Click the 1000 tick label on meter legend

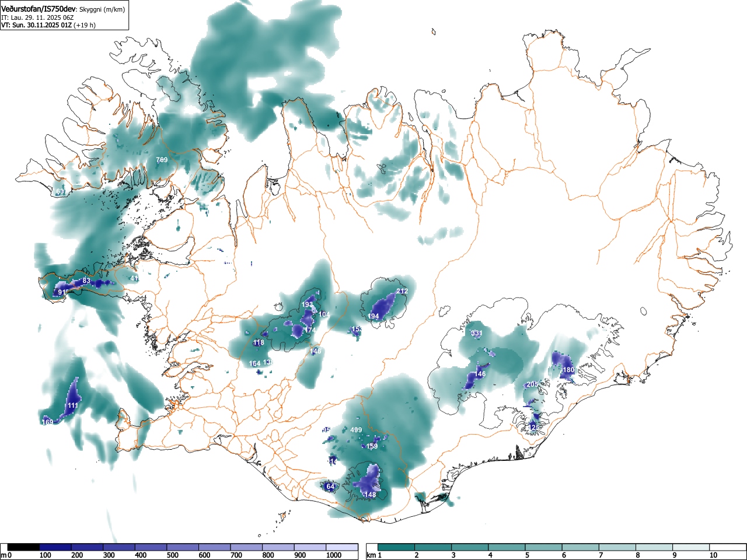[334, 555]
